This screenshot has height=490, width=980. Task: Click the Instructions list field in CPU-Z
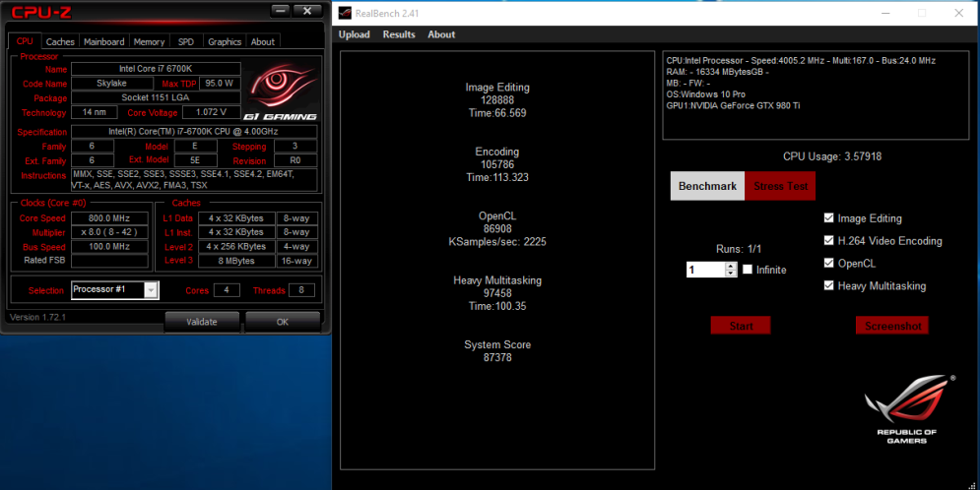coord(194,180)
